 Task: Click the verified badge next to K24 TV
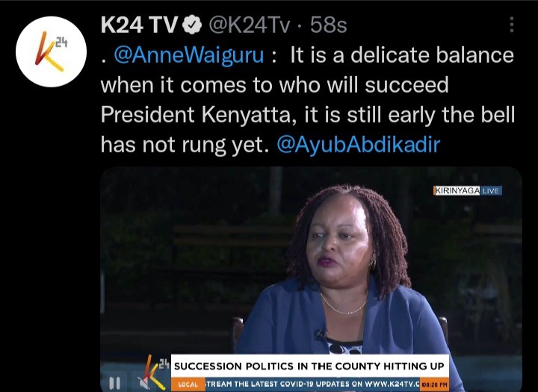(191, 25)
